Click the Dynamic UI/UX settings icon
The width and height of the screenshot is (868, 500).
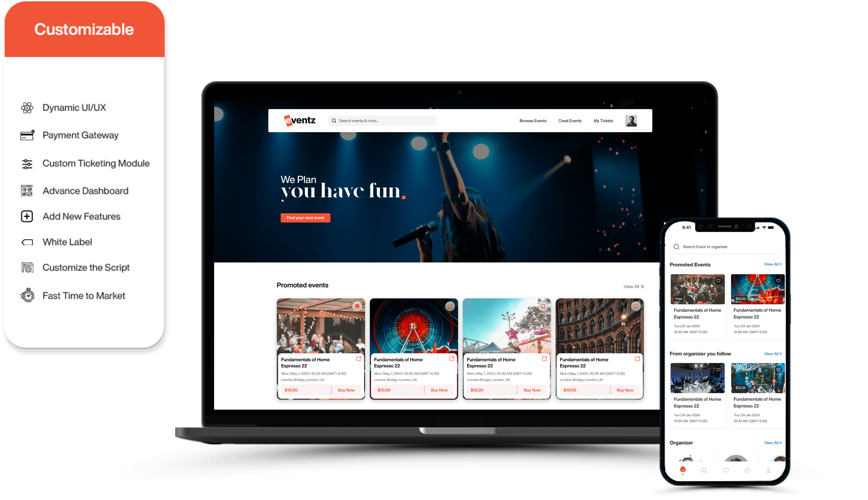(x=27, y=107)
